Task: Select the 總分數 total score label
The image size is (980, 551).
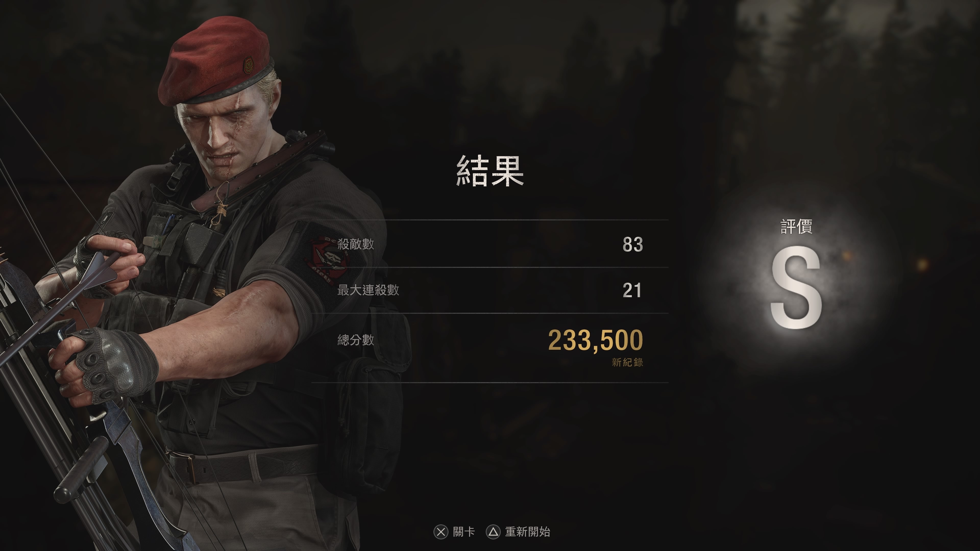Action: point(356,340)
